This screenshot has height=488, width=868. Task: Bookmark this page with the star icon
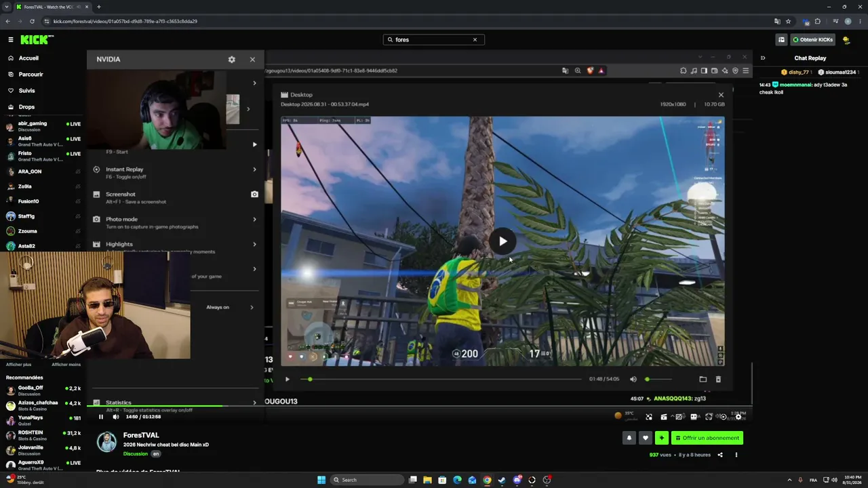tap(788, 21)
